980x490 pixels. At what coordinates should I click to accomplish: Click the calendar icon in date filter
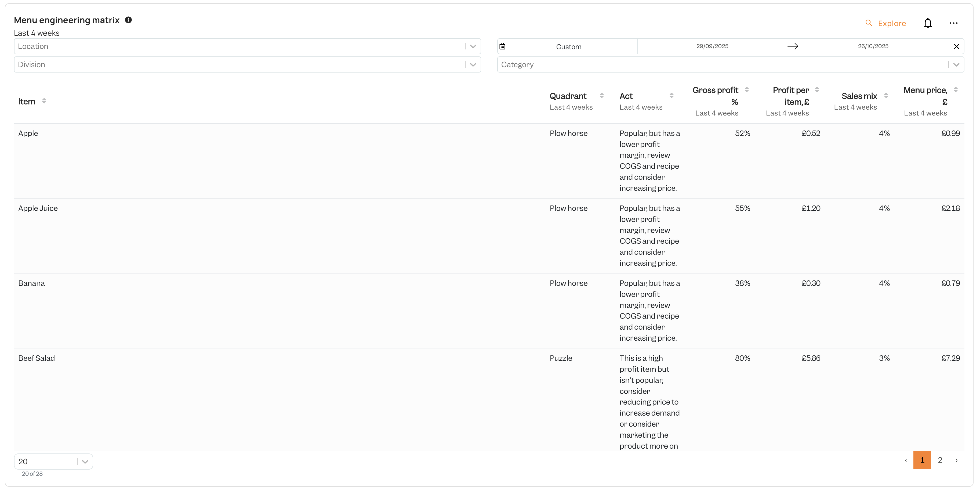[502, 46]
